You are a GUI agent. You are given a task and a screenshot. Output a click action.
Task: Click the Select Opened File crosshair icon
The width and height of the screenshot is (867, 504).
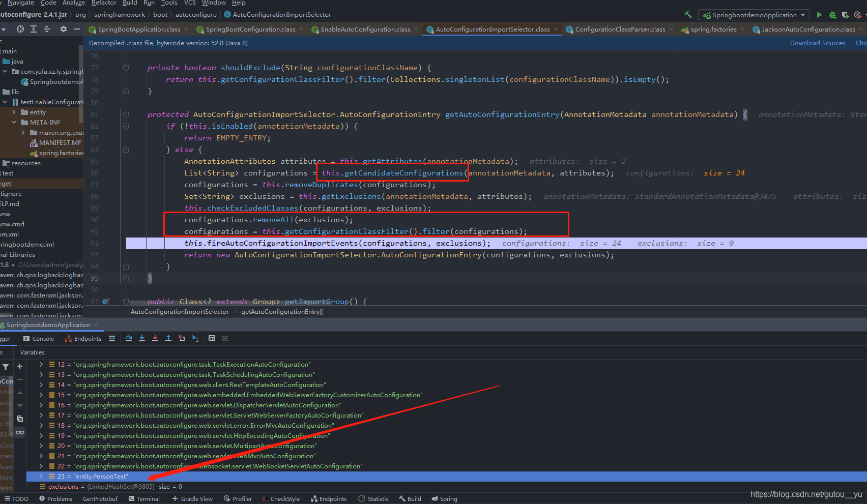click(x=20, y=29)
